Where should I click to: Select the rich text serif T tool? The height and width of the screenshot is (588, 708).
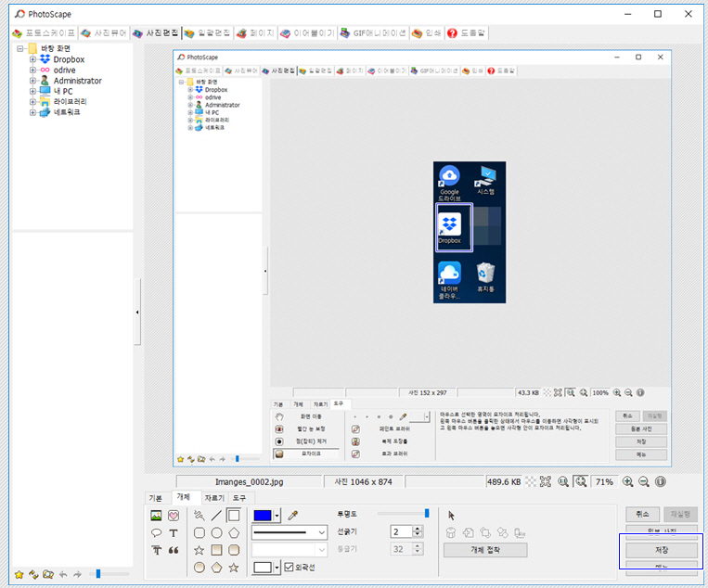pos(156,550)
